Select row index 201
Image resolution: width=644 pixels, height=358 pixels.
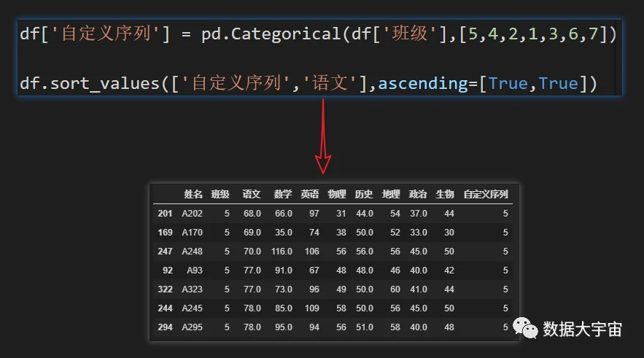165,214
